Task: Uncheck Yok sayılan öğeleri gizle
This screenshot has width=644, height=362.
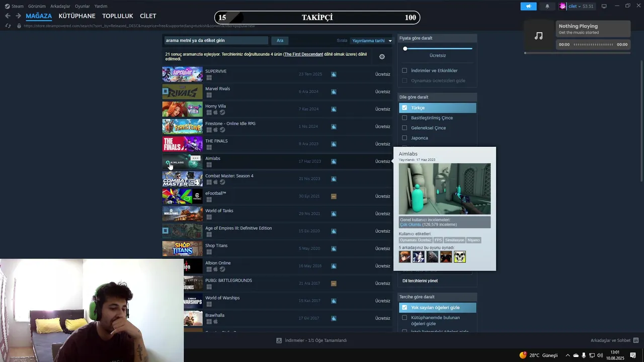Action: (405, 307)
